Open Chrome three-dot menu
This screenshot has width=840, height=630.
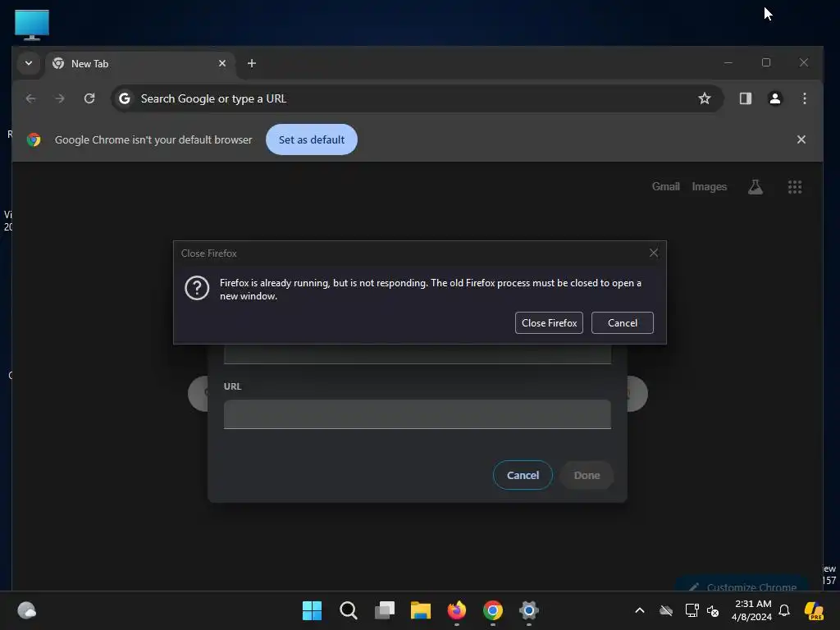(x=804, y=98)
